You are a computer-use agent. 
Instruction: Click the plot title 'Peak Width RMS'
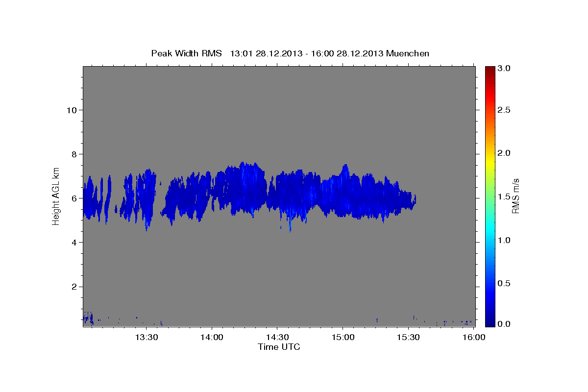(x=186, y=53)
